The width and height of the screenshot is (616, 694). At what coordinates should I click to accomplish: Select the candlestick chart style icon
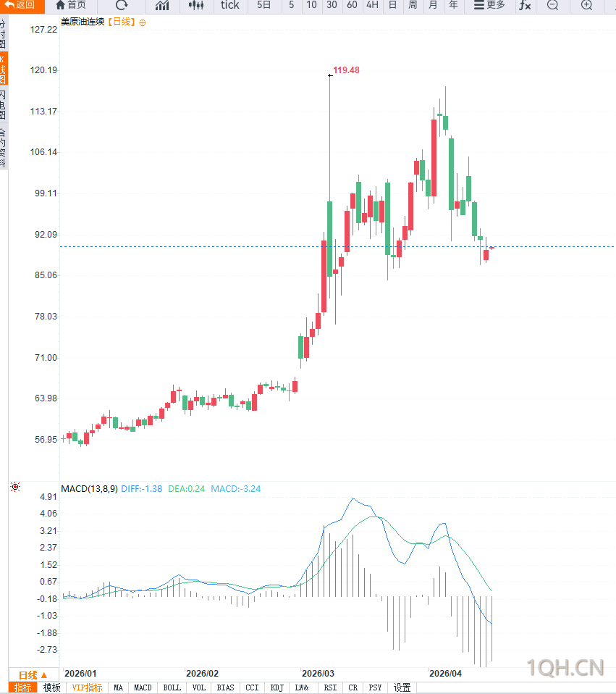coord(196,5)
